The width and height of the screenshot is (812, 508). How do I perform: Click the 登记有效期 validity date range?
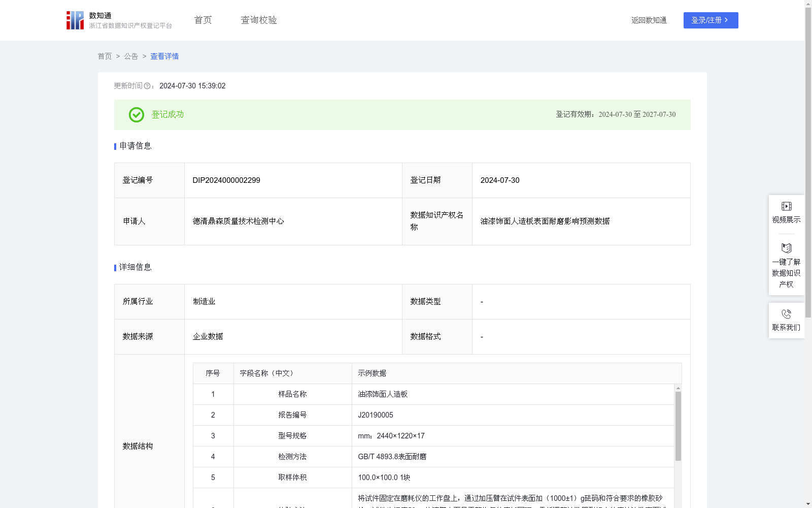[637, 115]
